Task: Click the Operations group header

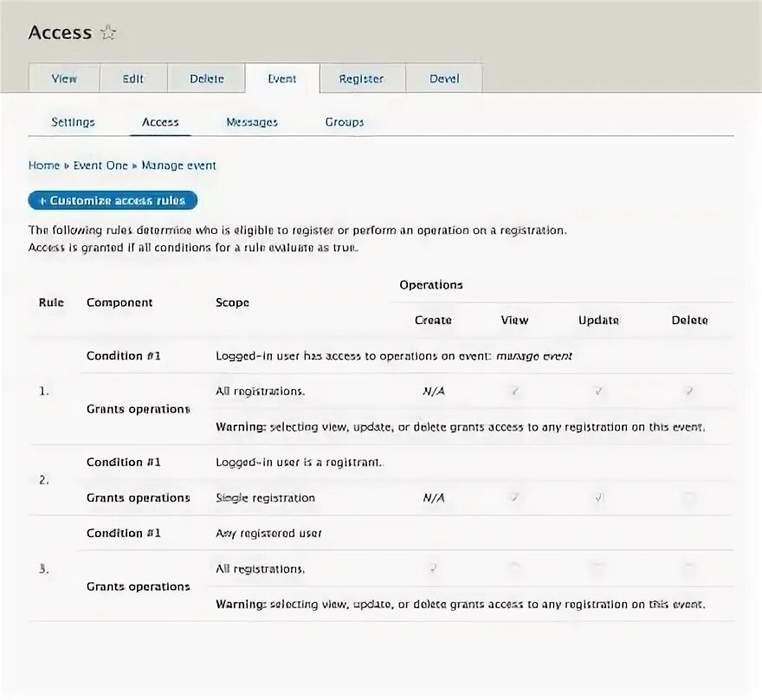Action: click(431, 285)
